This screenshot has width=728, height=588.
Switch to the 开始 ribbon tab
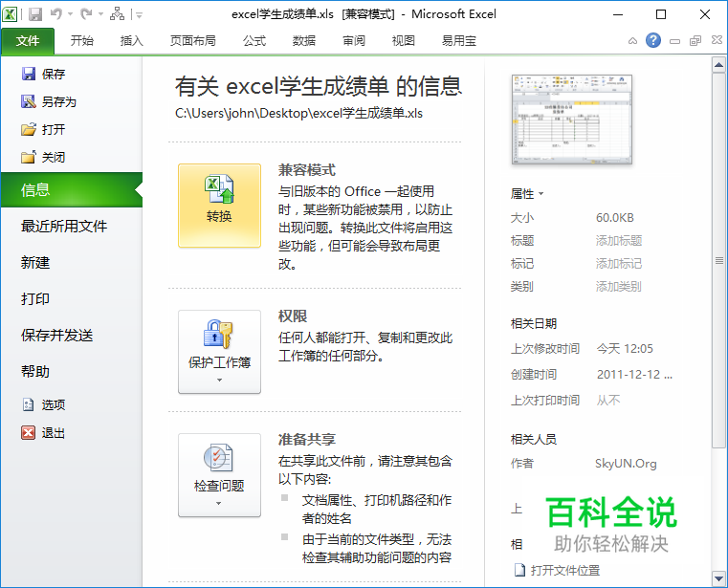81,41
